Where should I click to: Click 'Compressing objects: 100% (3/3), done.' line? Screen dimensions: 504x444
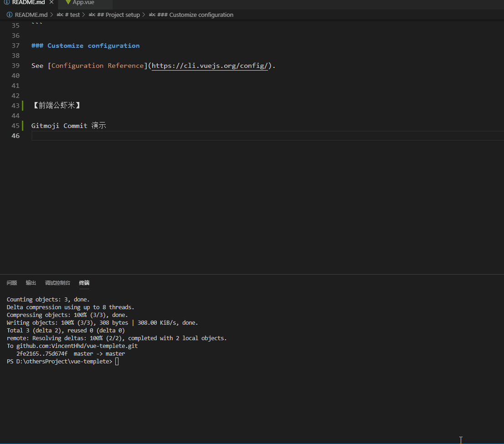pos(67,315)
